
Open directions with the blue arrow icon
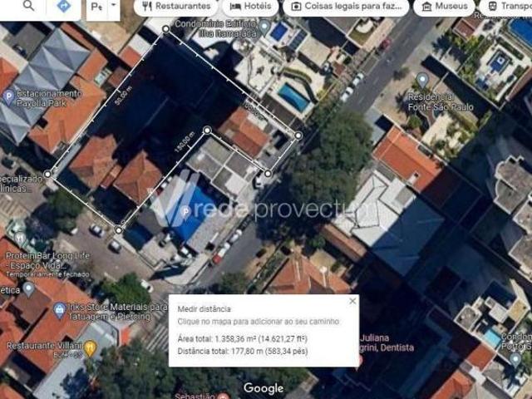[63, 6]
